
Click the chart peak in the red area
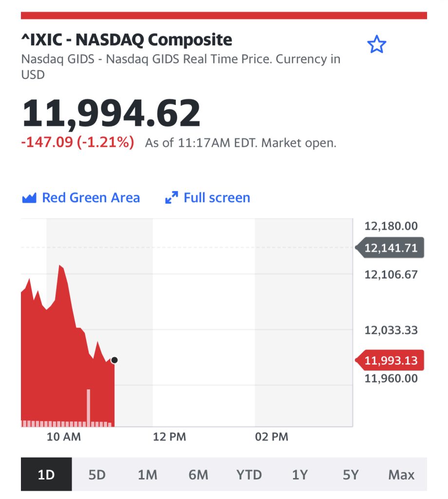pos(60,266)
